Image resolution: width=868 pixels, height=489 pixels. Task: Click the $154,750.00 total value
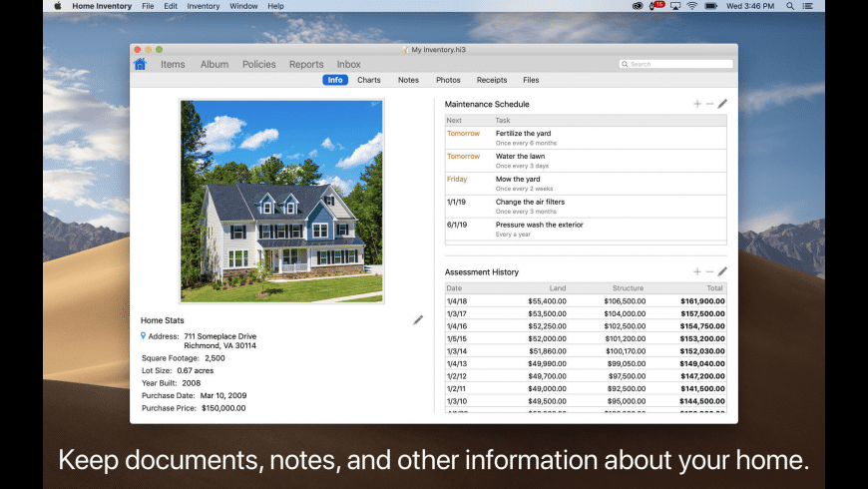click(702, 326)
